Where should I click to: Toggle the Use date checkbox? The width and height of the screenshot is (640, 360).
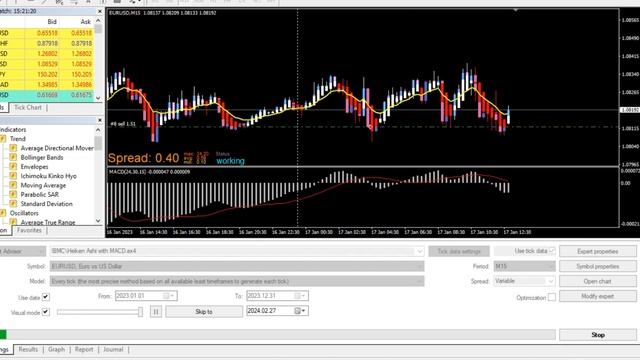click(46, 297)
